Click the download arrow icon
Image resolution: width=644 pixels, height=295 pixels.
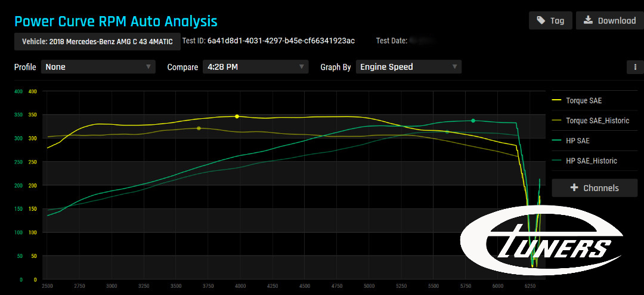(588, 20)
